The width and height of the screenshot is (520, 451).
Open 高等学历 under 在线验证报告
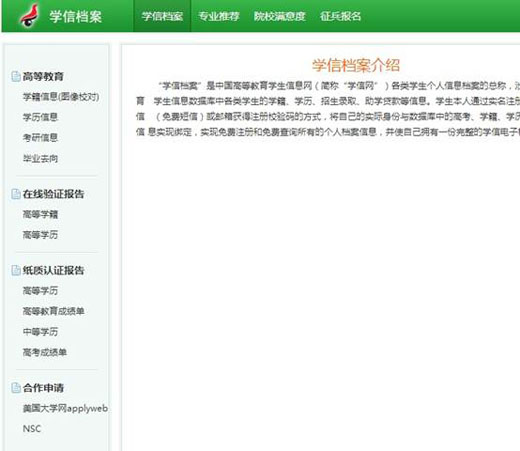click(x=40, y=235)
